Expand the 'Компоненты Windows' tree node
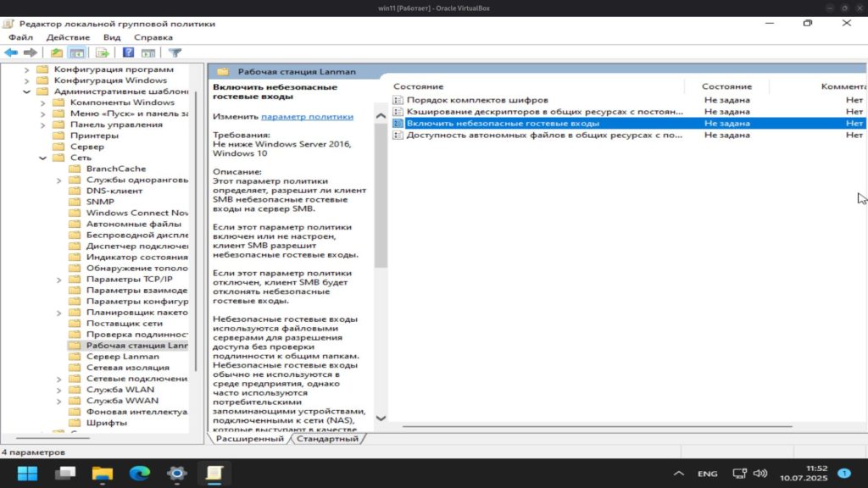 point(42,103)
